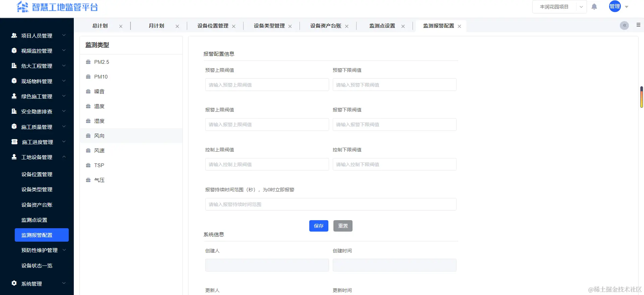Select 监测报警配置 in the sidebar
644x295 pixels.
pyautogui.click(x=42, y=235)
